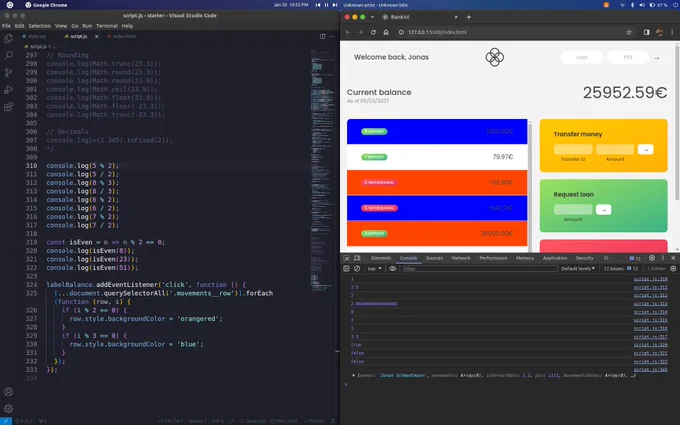Open the Search view in VS Code
Viewport: 680px width, 425px height.
(x=8, y=56)
